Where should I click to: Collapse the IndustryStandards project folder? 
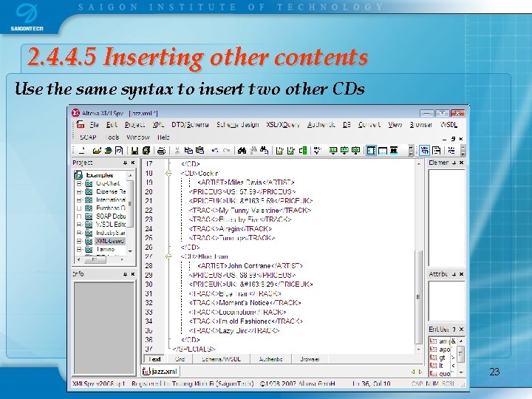pyautogui.click(x=79, y=233)
